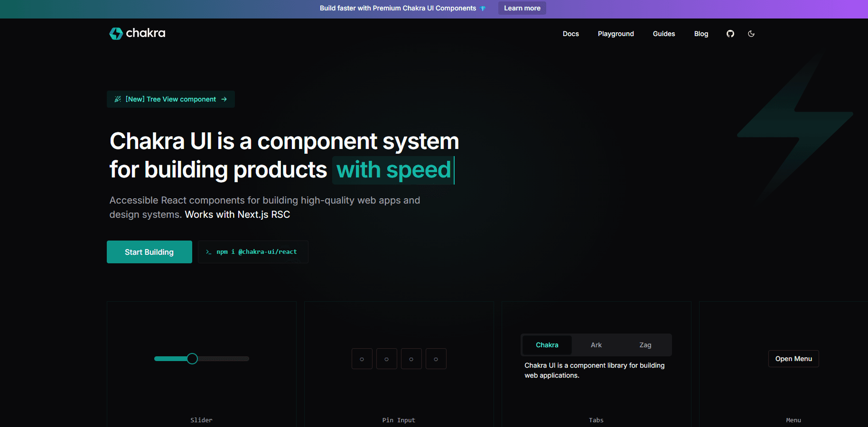Click the arrow on Tree View announcement
868x427 pixels.
[x=224, y=99]
